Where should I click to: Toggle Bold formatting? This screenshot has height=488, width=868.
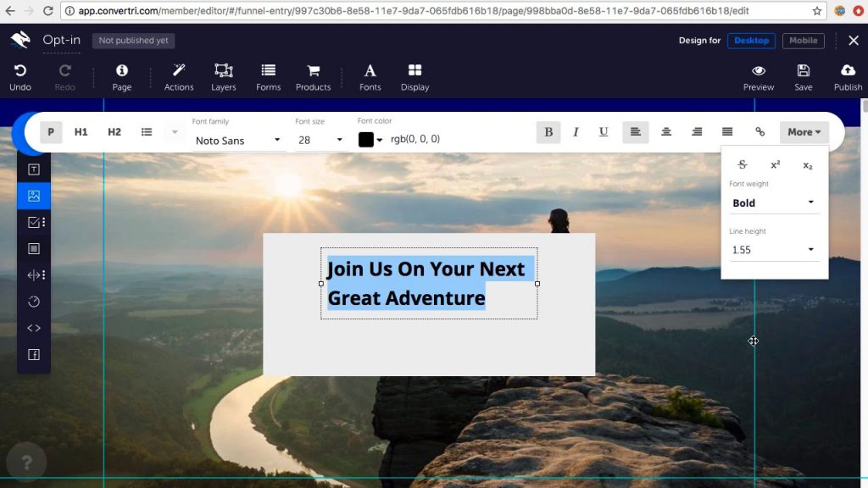(548, 132)
